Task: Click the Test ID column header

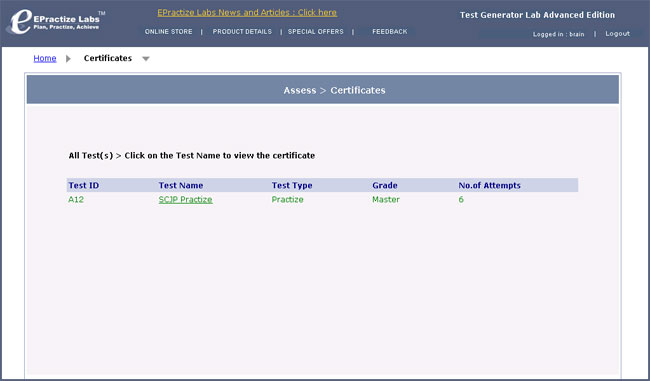Action: pos(84,185)
